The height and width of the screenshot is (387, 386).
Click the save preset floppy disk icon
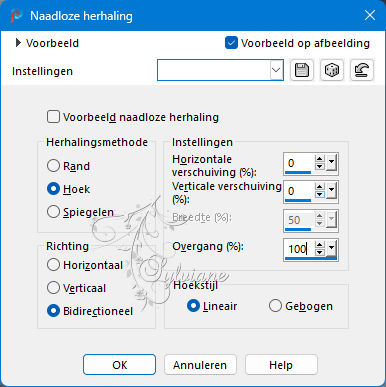[302, 70]
